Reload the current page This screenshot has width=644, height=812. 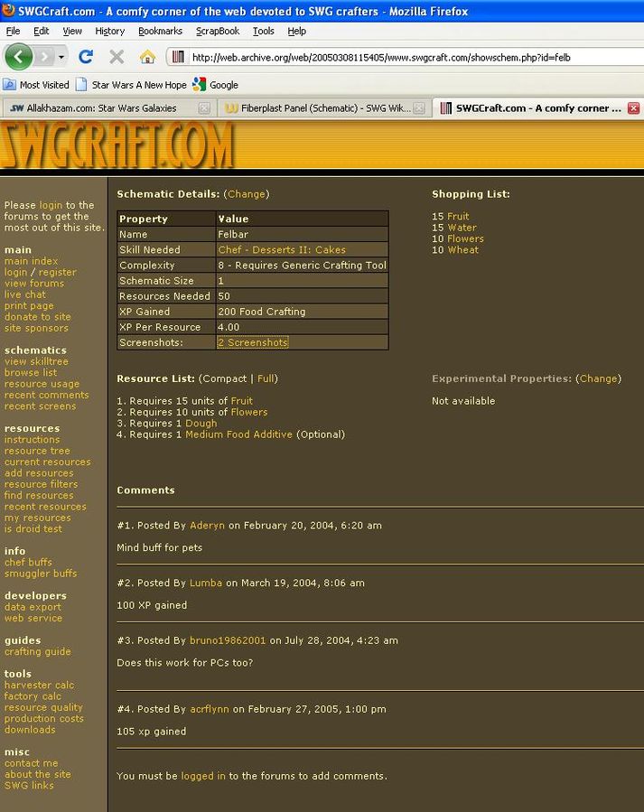pyautogui.click(x=86, y=57)
